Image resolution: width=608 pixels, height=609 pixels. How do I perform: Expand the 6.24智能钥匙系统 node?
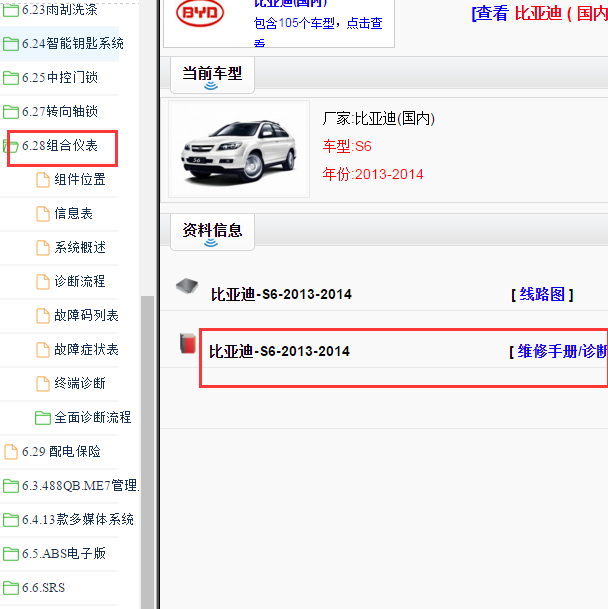point(73,44)
